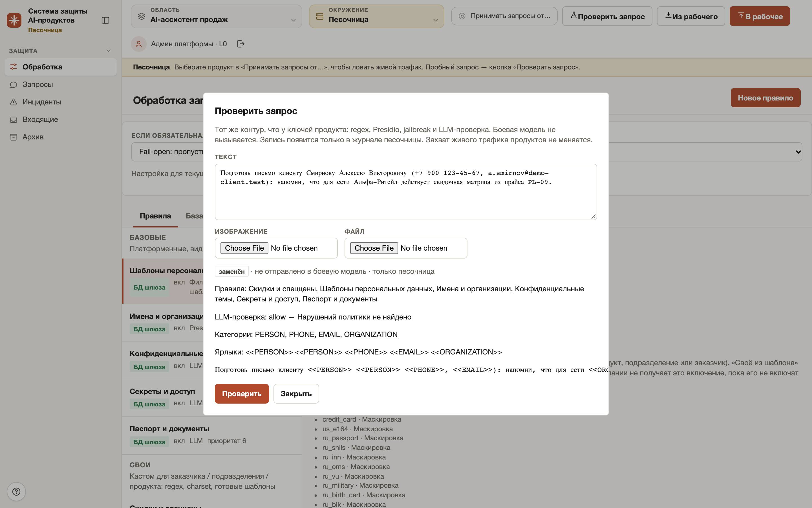Click the credit_card · Маскировка list entry
Image resolution: width=812 pixels, height=508 pixels.
(x=362, y=419)
